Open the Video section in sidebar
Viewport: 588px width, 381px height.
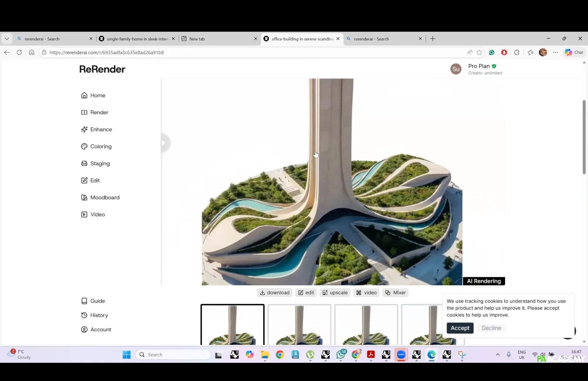pos(97,215)
